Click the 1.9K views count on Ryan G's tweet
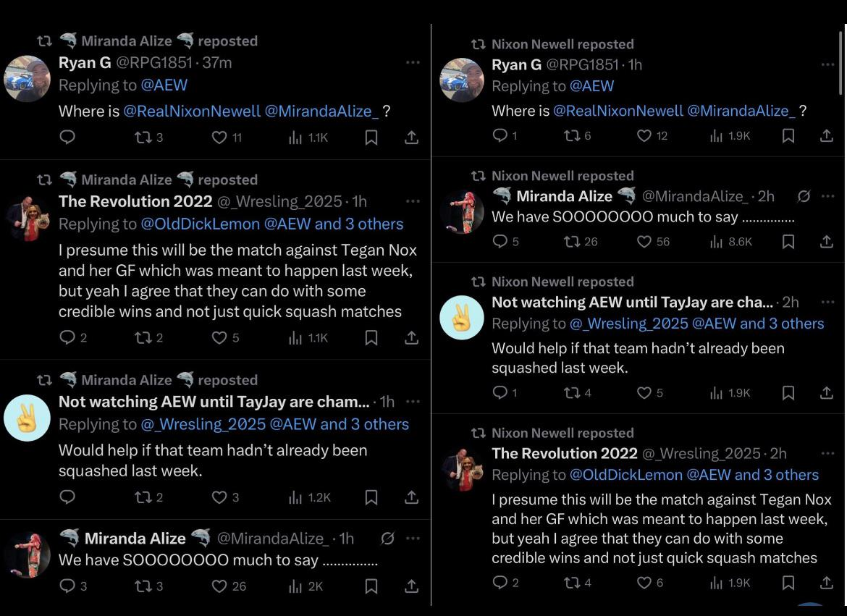The width and height of the screenshot is (847, 616). (x=730, y=138)
